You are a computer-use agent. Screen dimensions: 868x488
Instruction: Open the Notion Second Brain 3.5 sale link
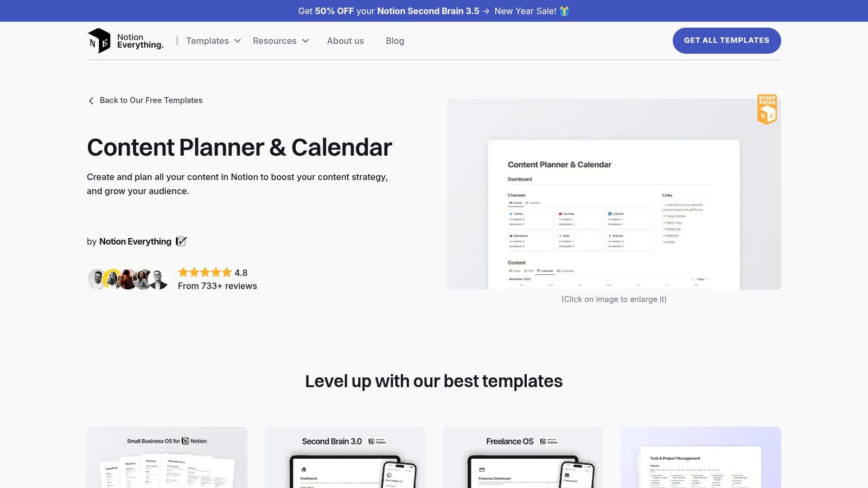427,11
